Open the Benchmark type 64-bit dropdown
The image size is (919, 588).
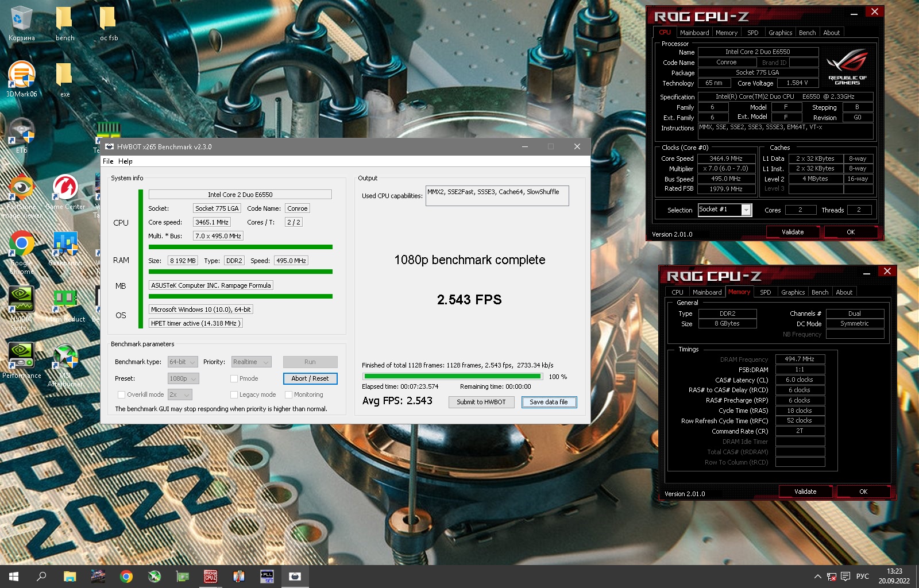[x=183, y=362]
